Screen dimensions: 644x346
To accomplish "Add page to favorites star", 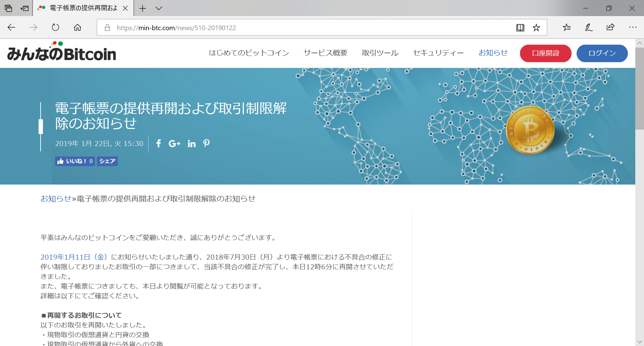I will [x=536, y=27].
